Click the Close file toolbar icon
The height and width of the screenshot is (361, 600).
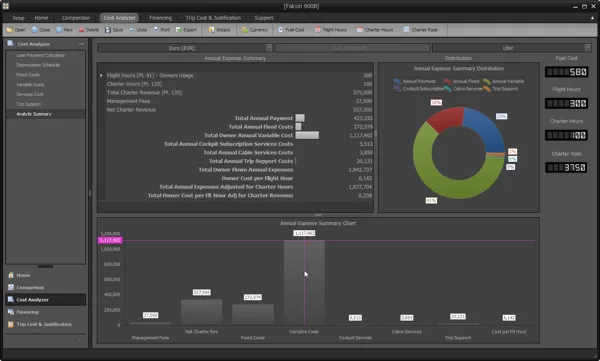pyautogui.click(x=41, y=30)
